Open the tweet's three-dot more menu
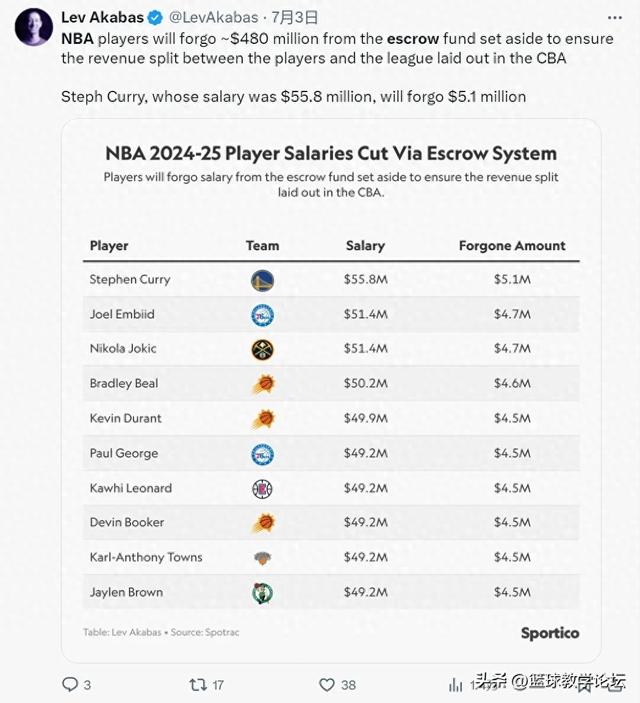This screenshot has height=703, width=640. point(614,17)
